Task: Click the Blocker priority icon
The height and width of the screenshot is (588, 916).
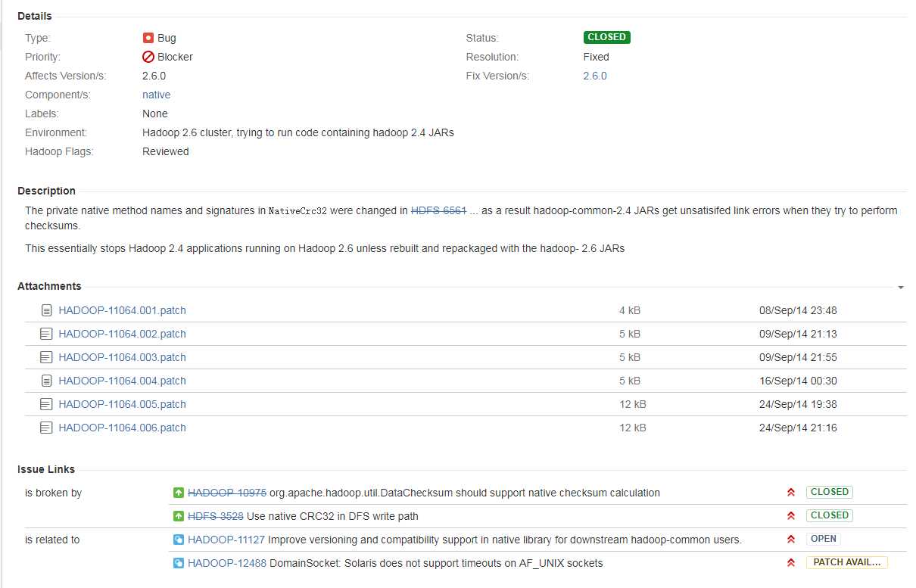Action: 148,57
